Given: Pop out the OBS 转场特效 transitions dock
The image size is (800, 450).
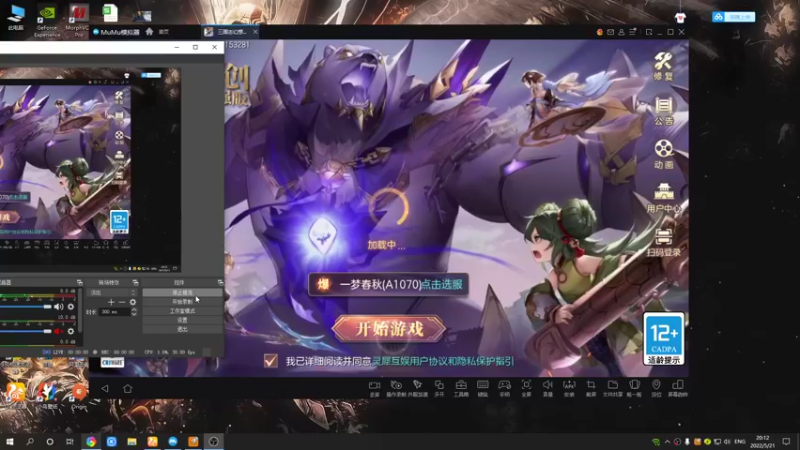Looking at the screenshot, I should tap(135, 282).
